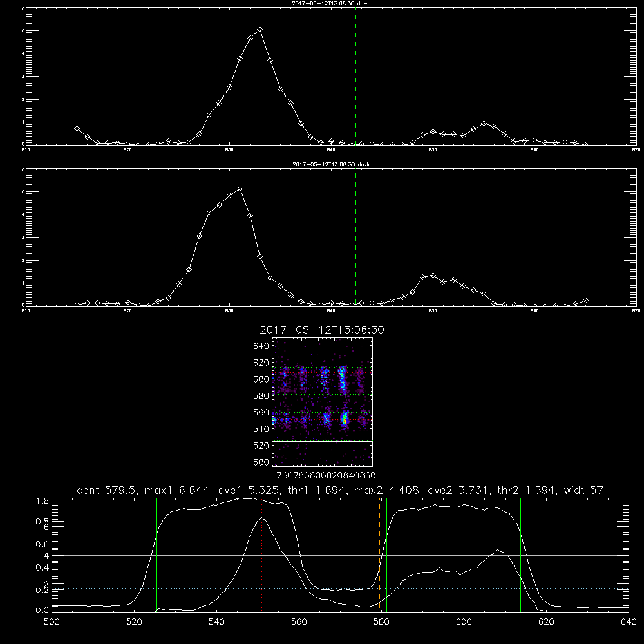
Task: Open the colored spectrogram image
Action: (x=323, y=402)
